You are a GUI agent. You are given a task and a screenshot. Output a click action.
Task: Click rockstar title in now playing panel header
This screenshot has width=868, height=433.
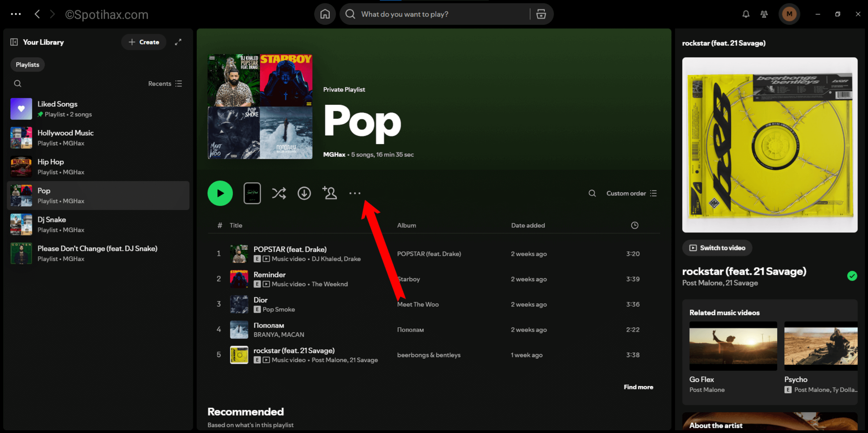724,43
